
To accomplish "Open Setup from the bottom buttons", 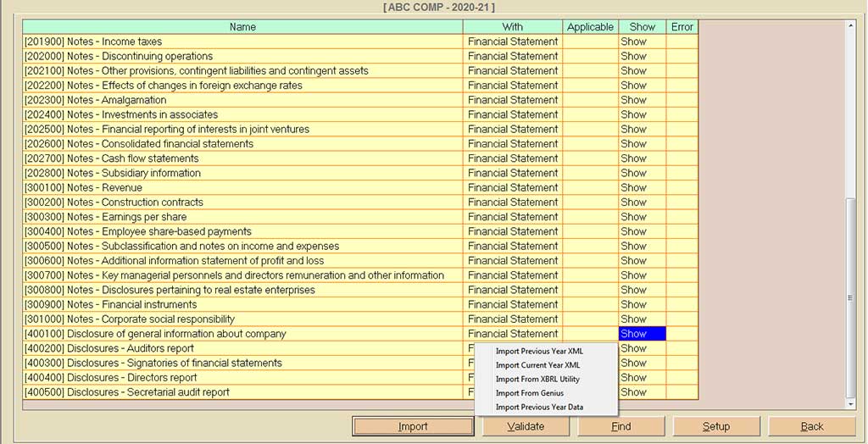I will point(716,426).
